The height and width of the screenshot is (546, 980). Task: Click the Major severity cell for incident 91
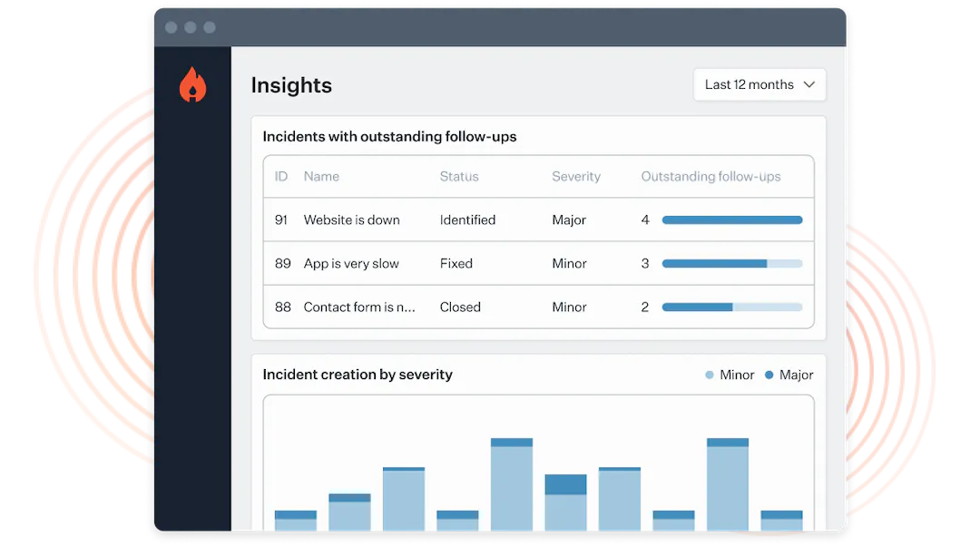(x=569, y=219)
